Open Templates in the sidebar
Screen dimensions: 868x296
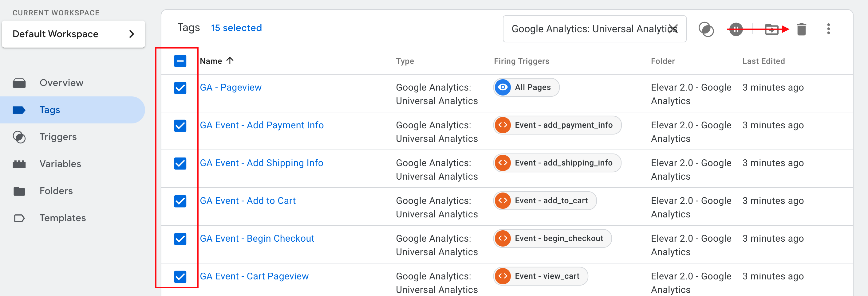63,218
